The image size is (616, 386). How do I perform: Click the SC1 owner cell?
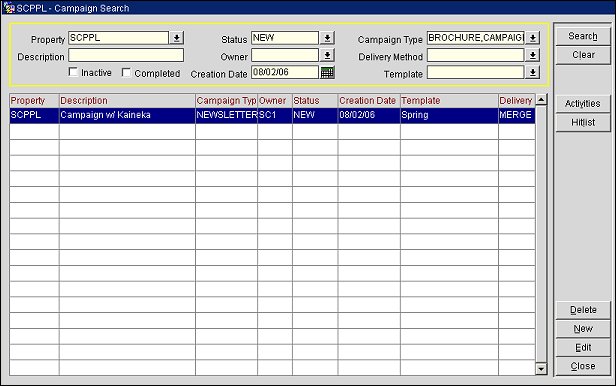point(275,115)
